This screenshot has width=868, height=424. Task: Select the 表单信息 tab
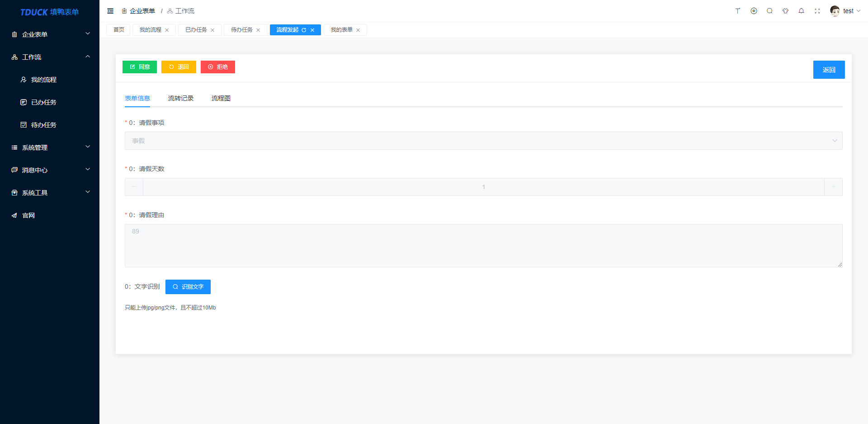(x=137, y=98)
